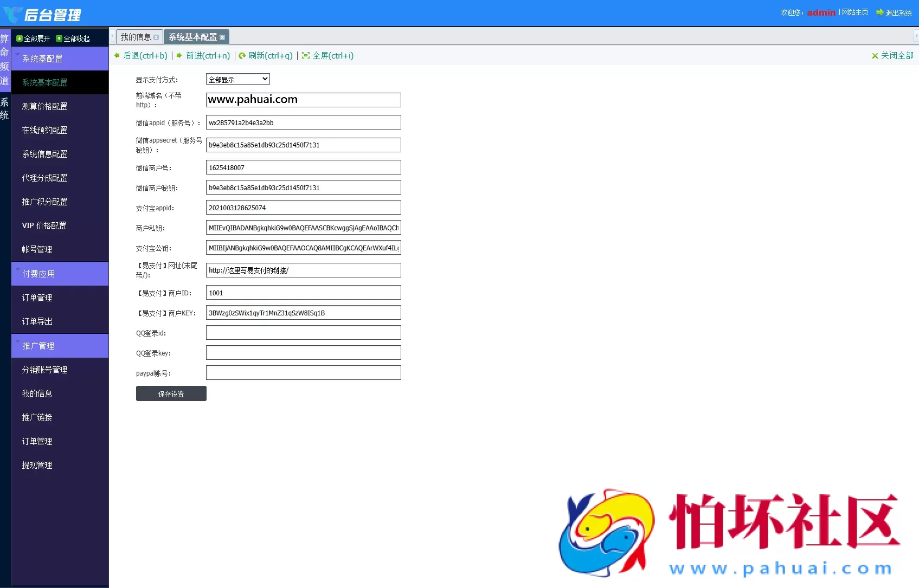Screen dimensions: 919x588
Task: Click the 退出系统 logout arrow icon
Action: point(879,12)
